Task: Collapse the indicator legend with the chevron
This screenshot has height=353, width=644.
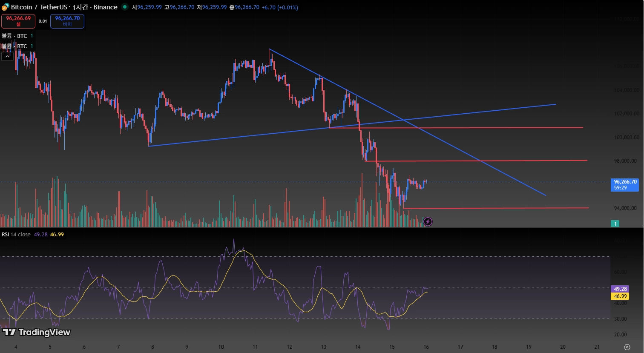Action: (x=7, y=57)
